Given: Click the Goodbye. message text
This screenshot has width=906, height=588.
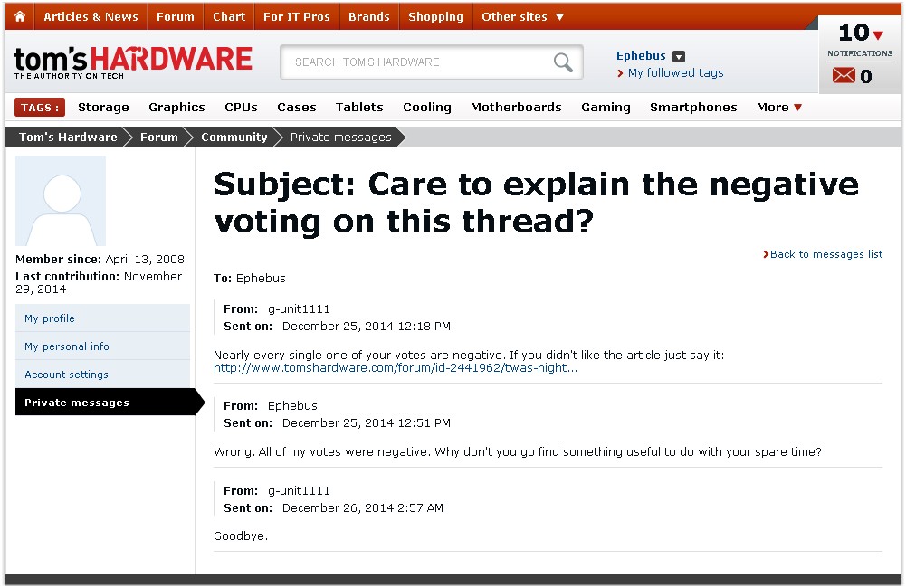Looking at the screenshot, I should click(241, 536).
